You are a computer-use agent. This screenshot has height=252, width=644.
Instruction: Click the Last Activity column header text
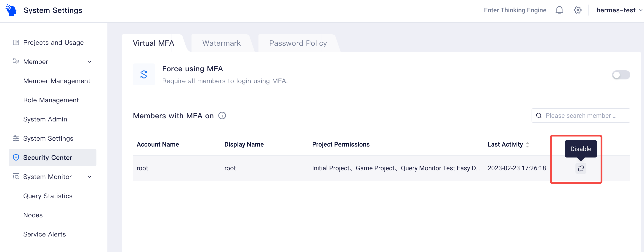tap(505, 145)
